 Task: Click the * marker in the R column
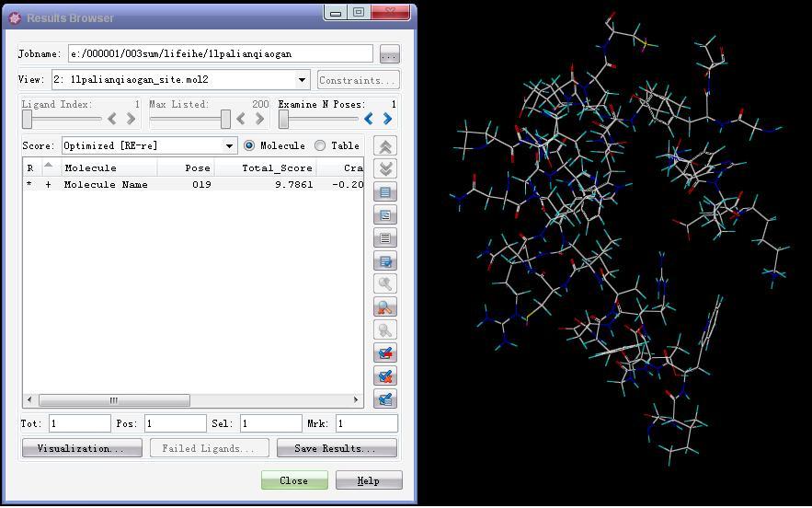coord(29,185)
